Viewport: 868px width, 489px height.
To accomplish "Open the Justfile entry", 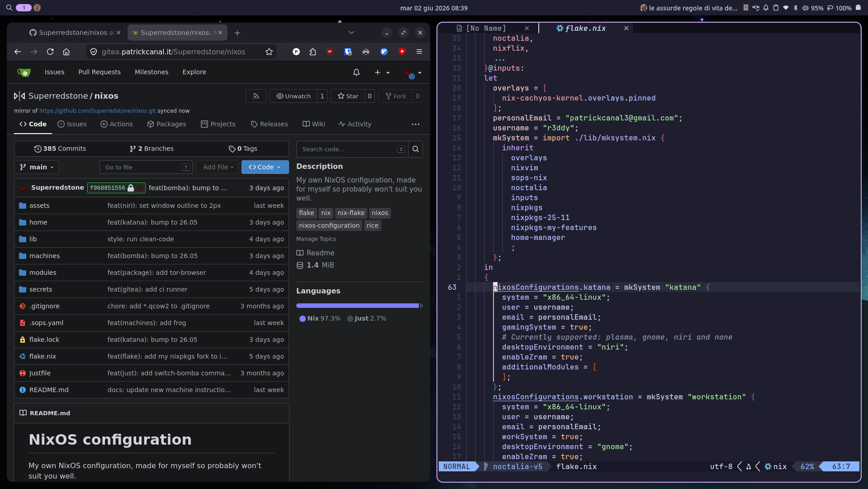I will pyautogui.click(x=40, y=373).
